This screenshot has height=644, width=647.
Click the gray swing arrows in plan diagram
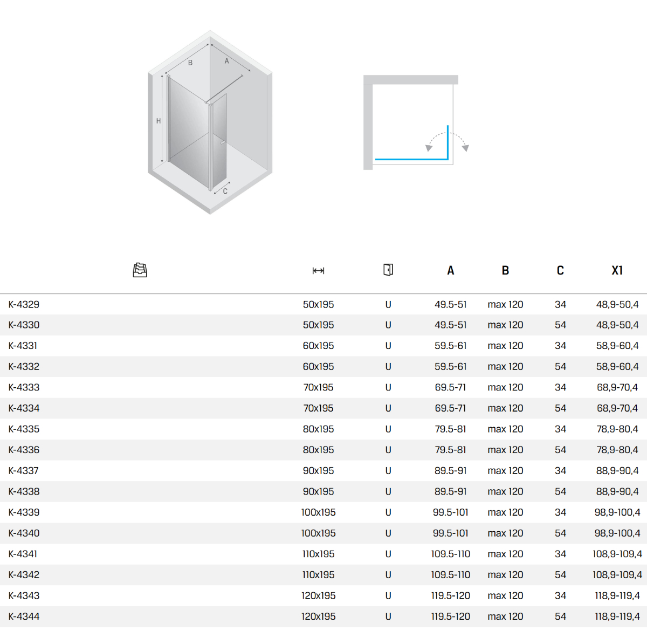447,141
